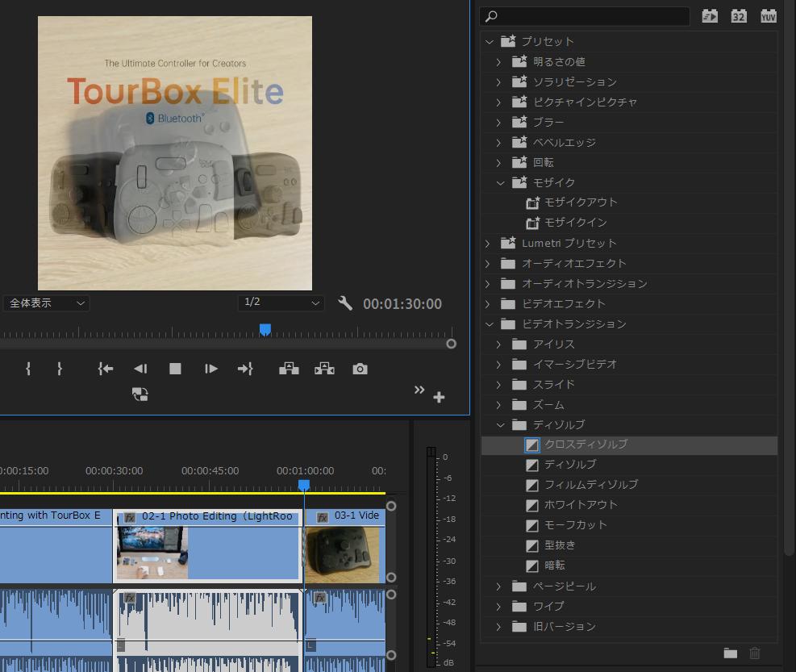Screen dimensions: 796x672
Task: Open the 1/2 playback resolution dropdown
Action: tap(281, 303)
